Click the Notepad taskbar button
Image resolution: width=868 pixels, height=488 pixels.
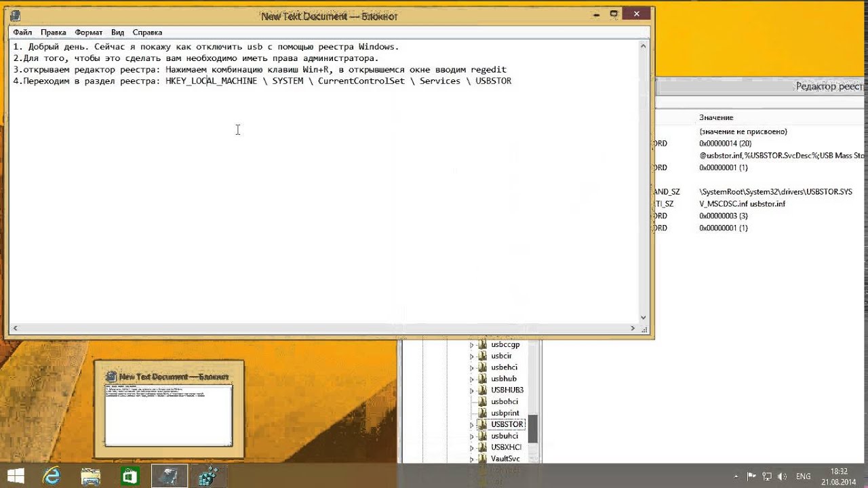tap(169, 476)
